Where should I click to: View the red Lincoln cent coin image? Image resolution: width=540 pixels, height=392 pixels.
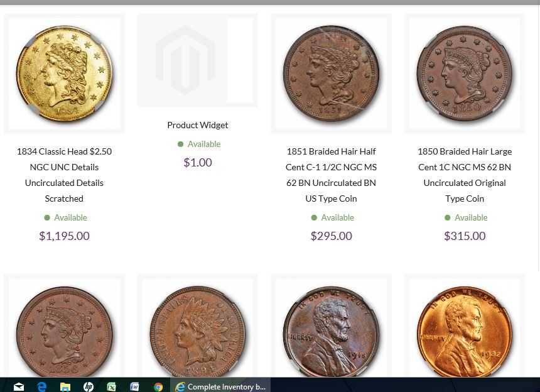[x=465, y=331]
